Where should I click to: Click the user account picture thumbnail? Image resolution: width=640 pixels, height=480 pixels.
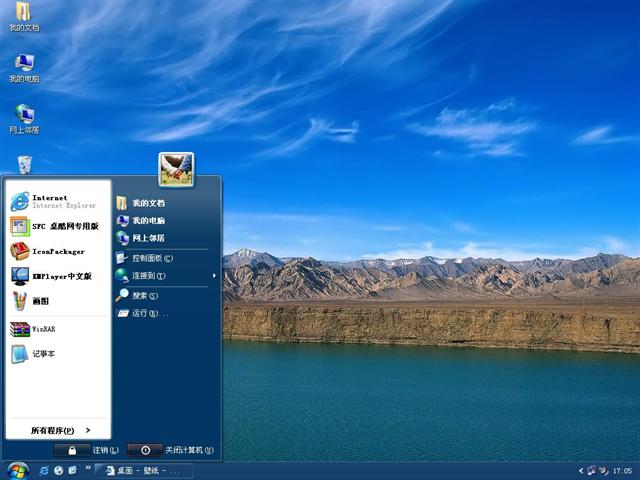(x=176, y=169)
